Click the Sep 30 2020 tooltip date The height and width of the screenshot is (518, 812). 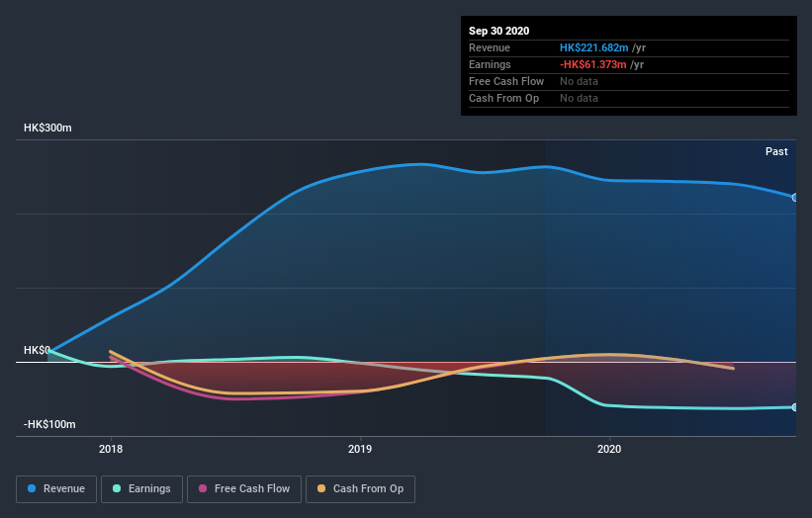(498, 31)
